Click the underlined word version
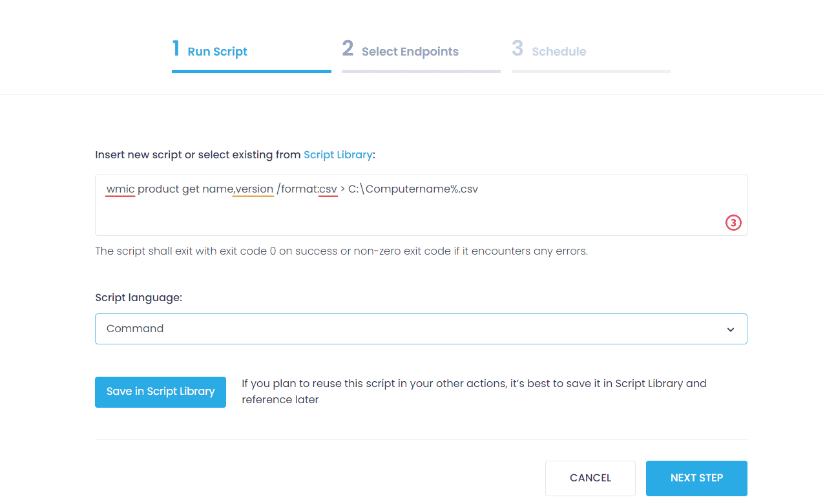 [254, 189]
